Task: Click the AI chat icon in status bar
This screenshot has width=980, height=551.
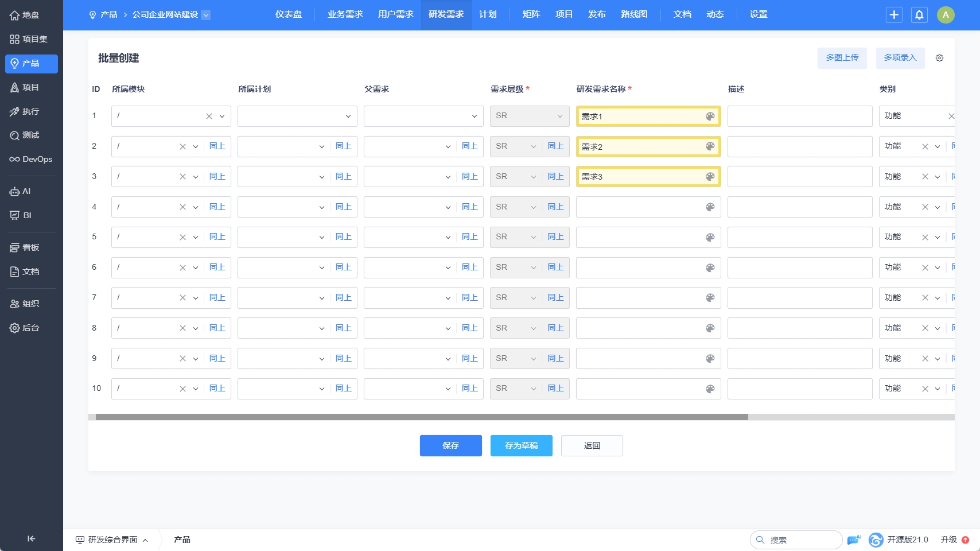Action: pos(854,540)
